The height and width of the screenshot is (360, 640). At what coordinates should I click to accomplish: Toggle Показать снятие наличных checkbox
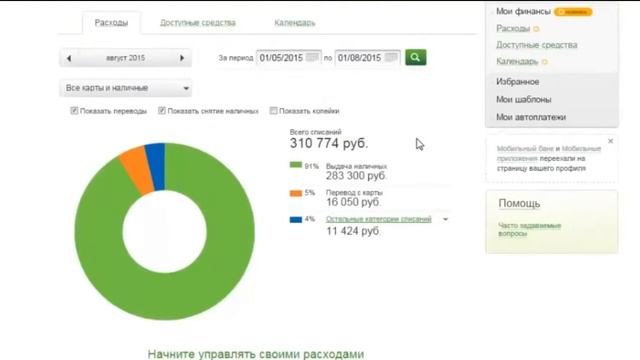162,111
